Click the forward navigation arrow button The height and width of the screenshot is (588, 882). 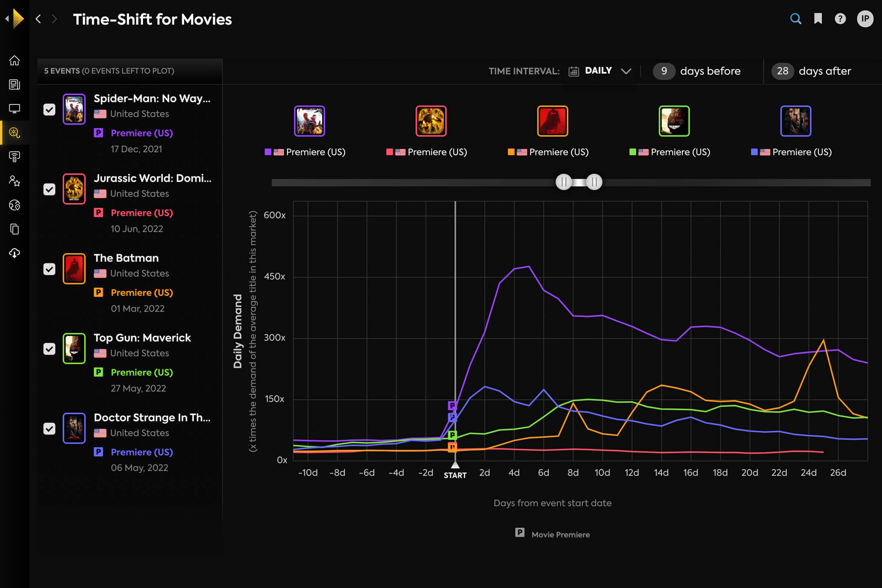click(x=54, y=18)
